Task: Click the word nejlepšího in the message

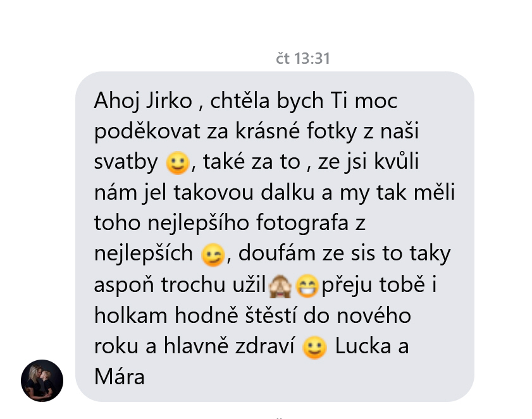Action: [199, 223]
